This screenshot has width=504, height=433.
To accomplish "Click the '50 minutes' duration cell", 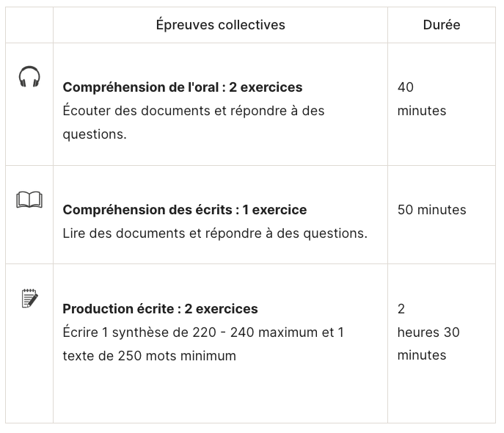I will click(442, 215).
